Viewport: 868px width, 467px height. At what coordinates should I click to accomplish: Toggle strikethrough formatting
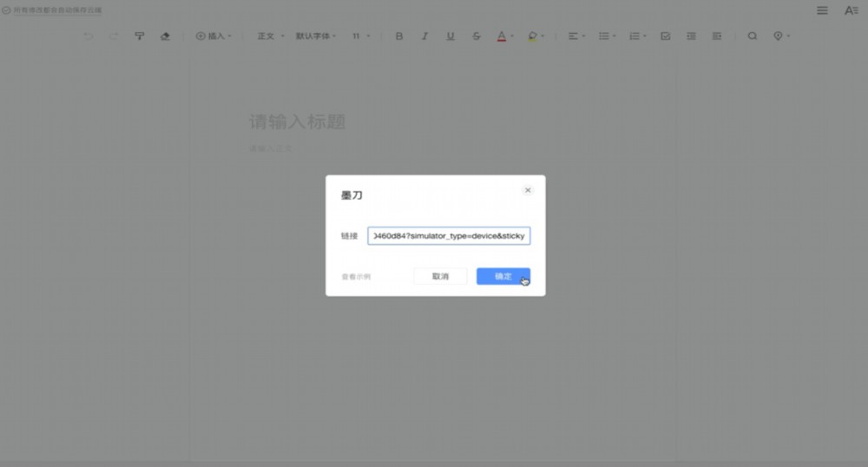[x=476, y=36]
